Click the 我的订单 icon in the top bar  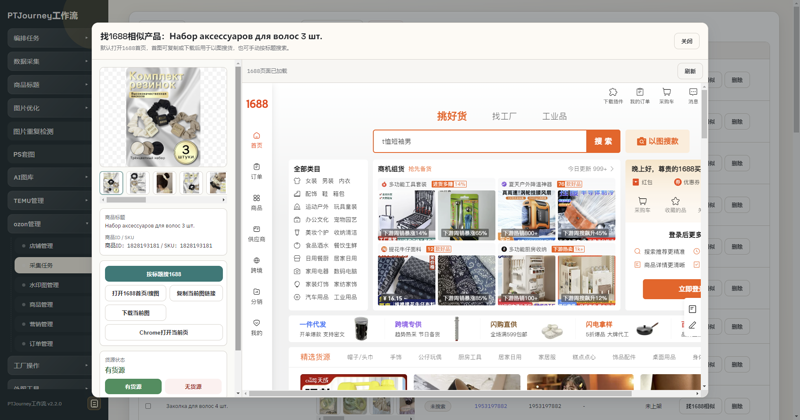639,92
